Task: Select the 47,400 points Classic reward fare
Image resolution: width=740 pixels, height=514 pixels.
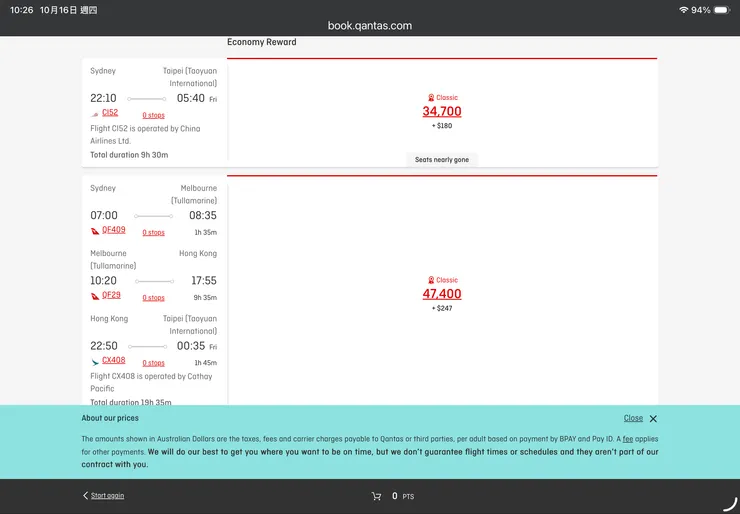Action: click(x=442, y=294)
